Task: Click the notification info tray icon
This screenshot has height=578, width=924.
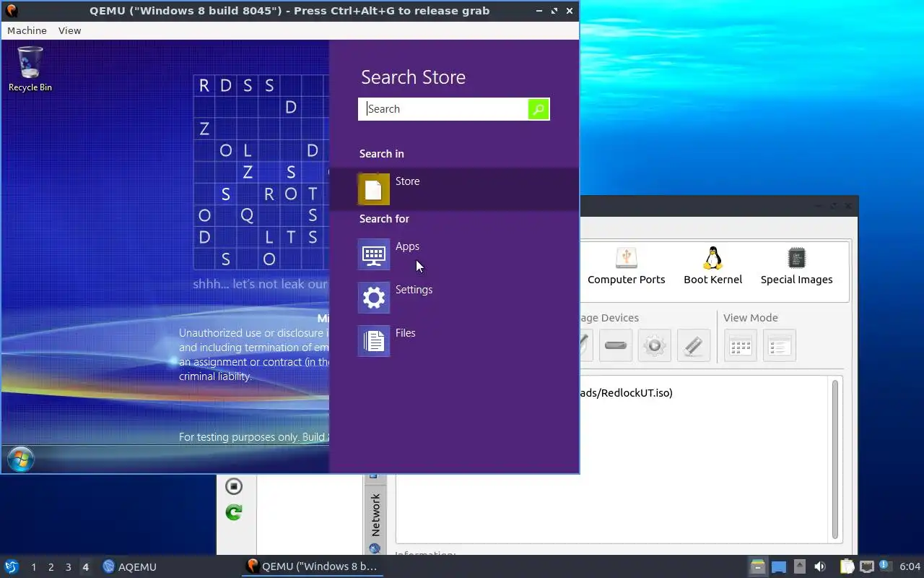Action: 884,566
